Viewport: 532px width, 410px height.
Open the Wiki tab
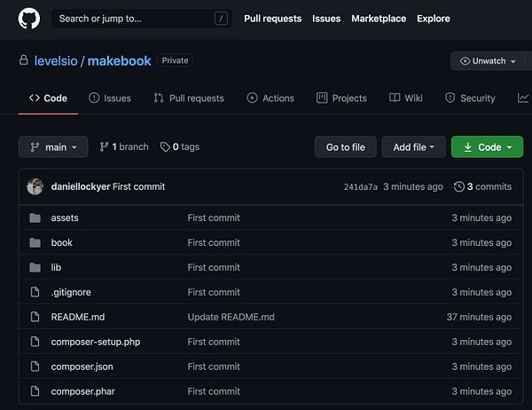click(x=406, y=99)
